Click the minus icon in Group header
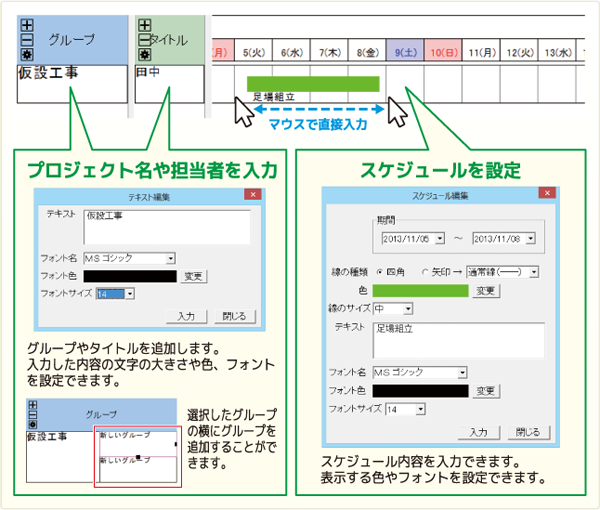Viewport: 600px width, 510px height. 27,40
